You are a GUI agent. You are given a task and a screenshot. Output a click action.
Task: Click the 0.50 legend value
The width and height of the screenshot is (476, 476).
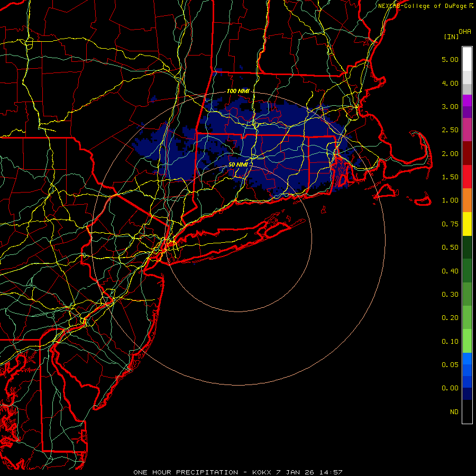tap(450, 248)
